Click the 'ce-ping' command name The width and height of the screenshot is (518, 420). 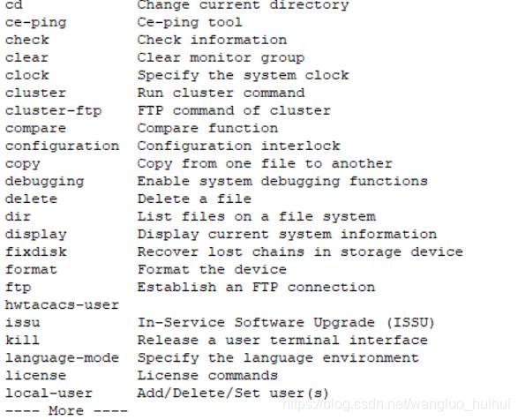click(x=35, y=23)
